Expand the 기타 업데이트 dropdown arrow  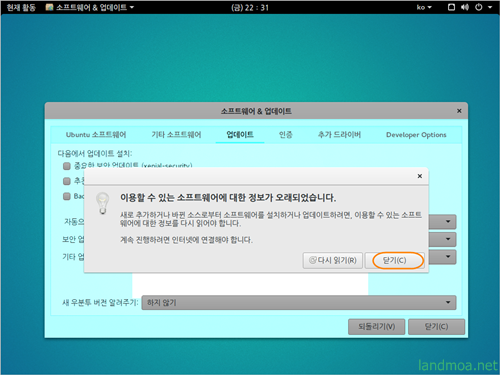pos(448,257)
